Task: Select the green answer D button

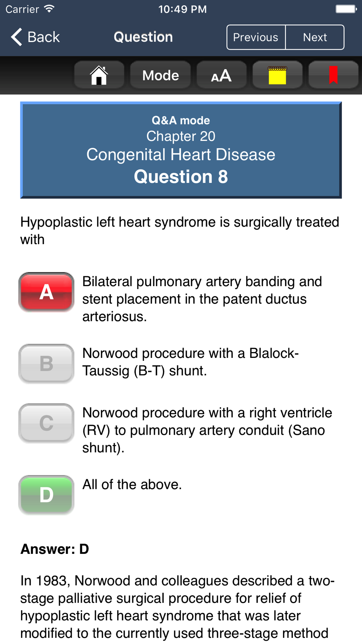Action: click(x=46, y=495)
